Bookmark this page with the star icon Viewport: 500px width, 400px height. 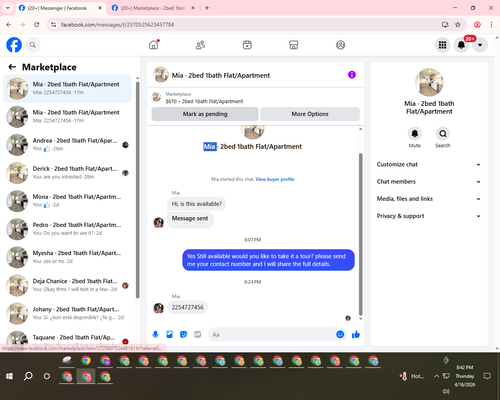(x=458, y=24)
